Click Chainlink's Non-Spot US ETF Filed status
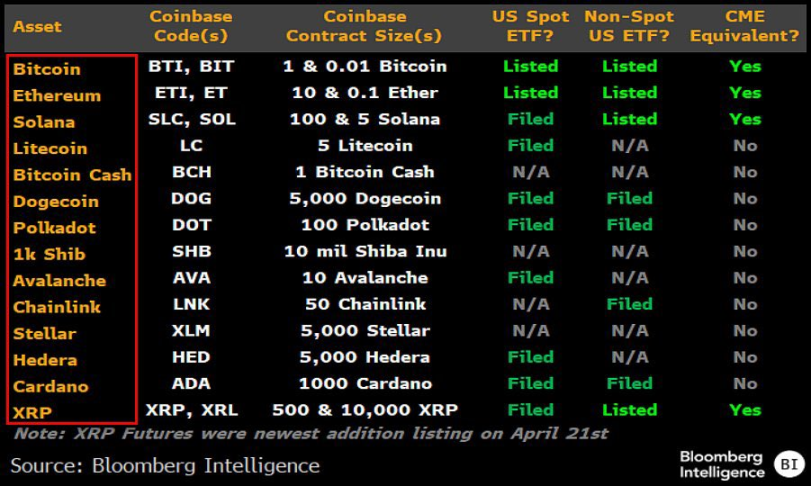Image resolution: width=811 pixels, height=486 pixels. point(629,304)
